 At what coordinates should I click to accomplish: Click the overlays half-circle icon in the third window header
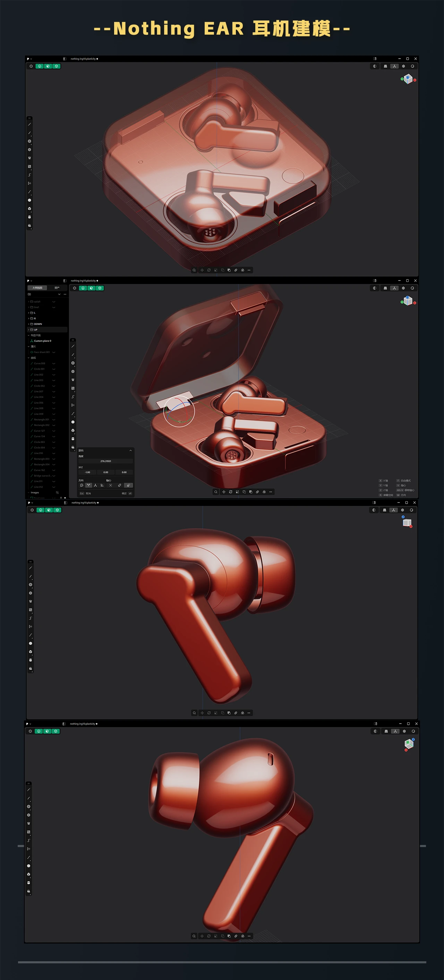pos(374,510)
